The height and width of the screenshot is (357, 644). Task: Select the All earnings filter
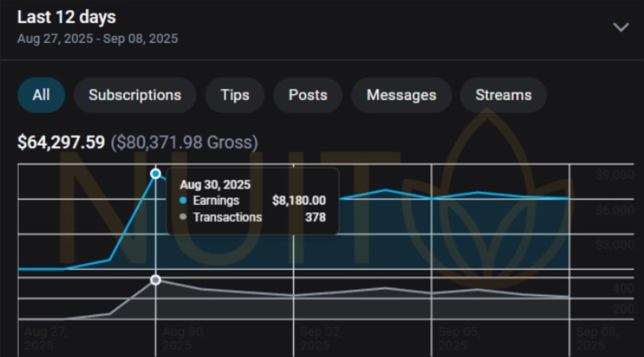pyautogui.click(x=41, y=95)
